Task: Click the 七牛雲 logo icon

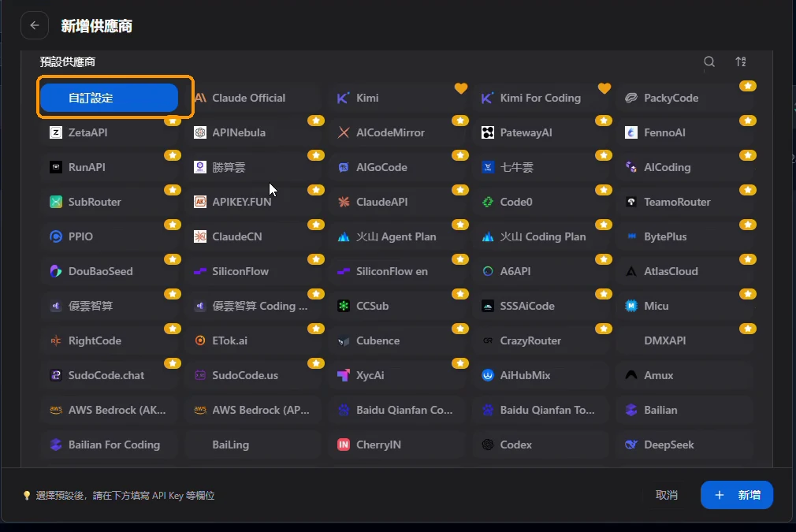Action: (x=488, y=167)
